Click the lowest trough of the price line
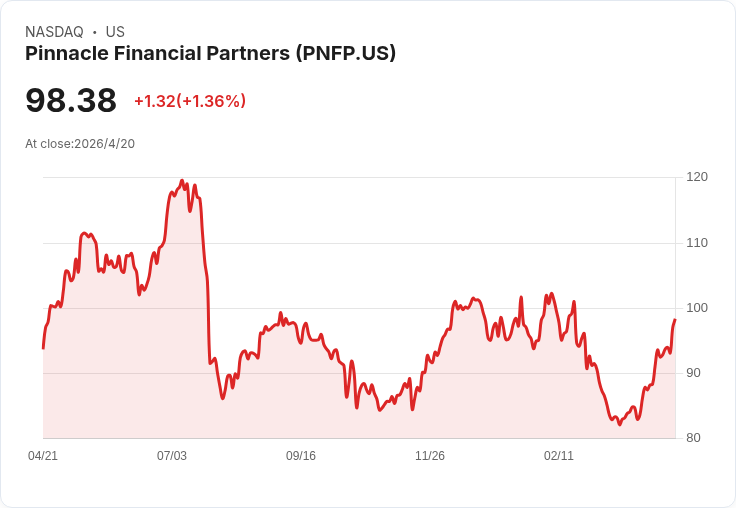Screen dimensions: 736x508 tap(620, 424)
